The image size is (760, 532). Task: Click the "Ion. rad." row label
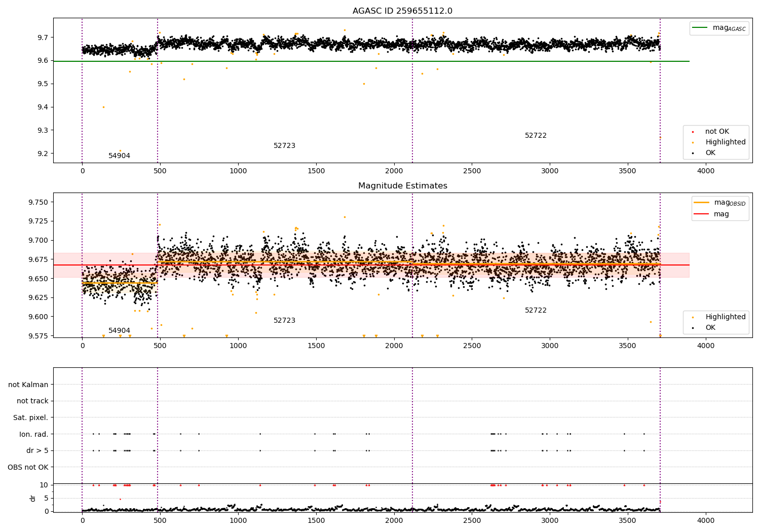(34, 434)
